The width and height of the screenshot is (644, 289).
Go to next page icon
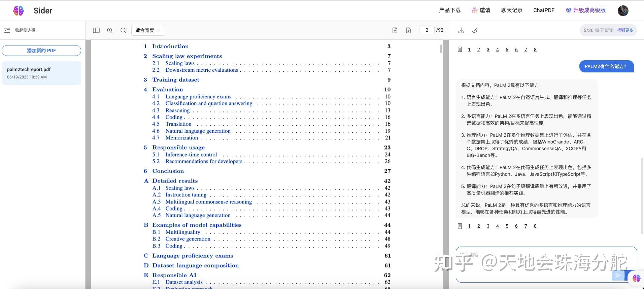pyautogui.click(x=408, y=30)
